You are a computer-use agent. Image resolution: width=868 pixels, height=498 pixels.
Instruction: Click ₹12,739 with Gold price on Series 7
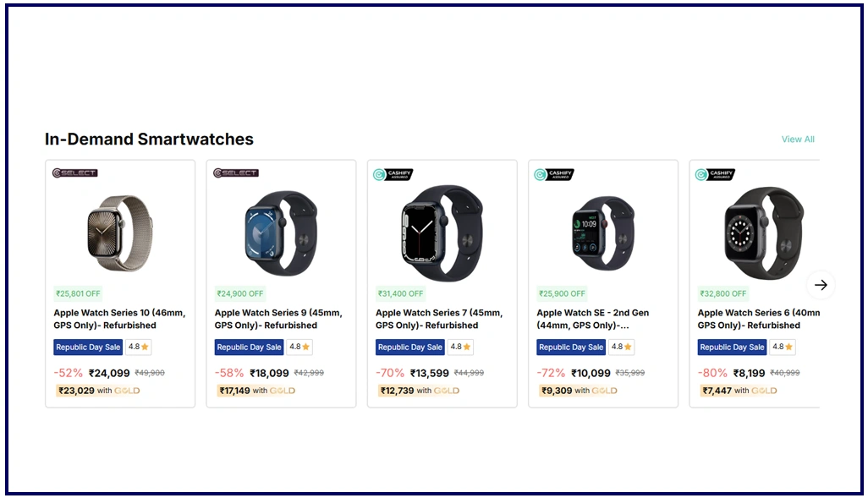[419, 391]
